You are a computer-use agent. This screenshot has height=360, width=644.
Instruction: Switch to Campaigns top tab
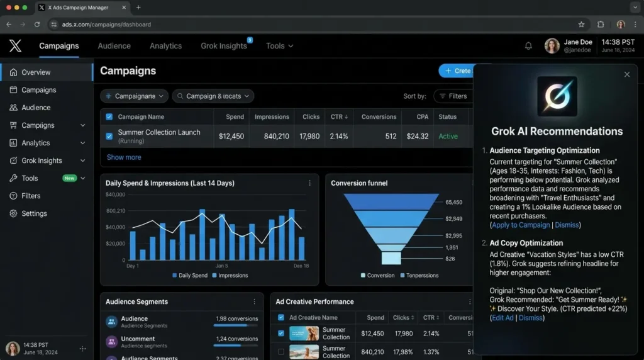click(58, 46)
